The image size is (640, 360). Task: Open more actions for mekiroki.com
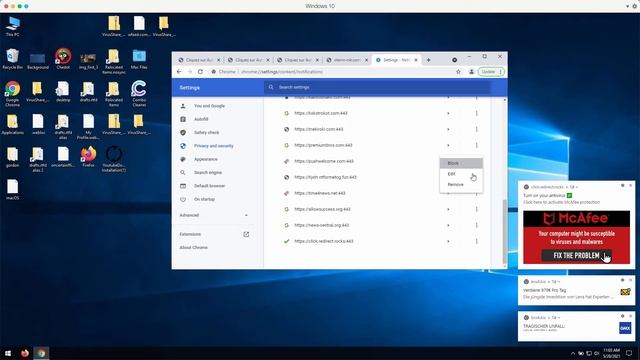click(x=476, y=129)
